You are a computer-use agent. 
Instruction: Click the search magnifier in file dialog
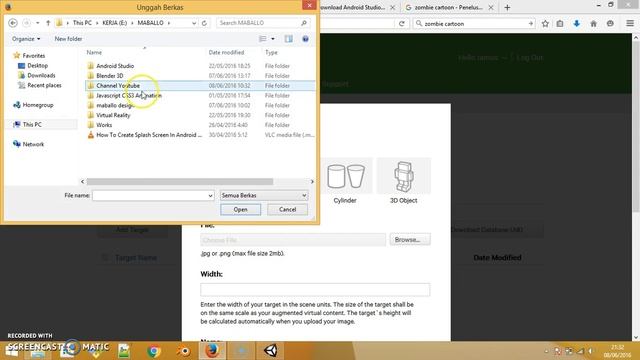[x=304, y=23]
